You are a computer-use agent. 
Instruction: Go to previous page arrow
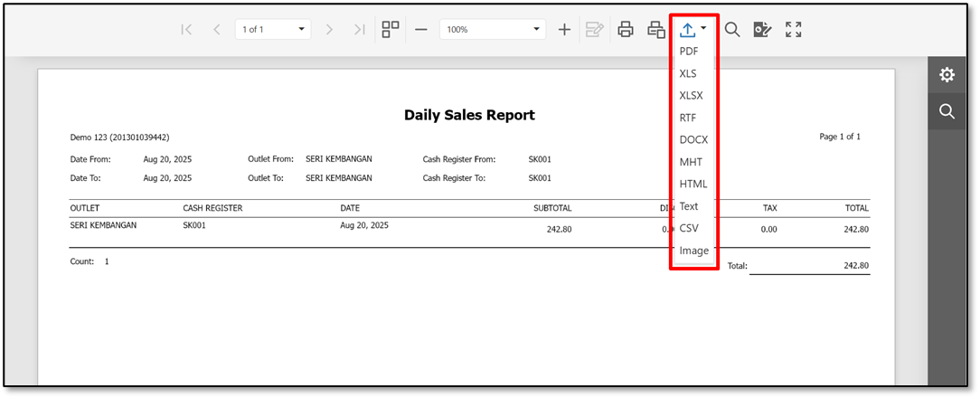(x=216, y=30)
